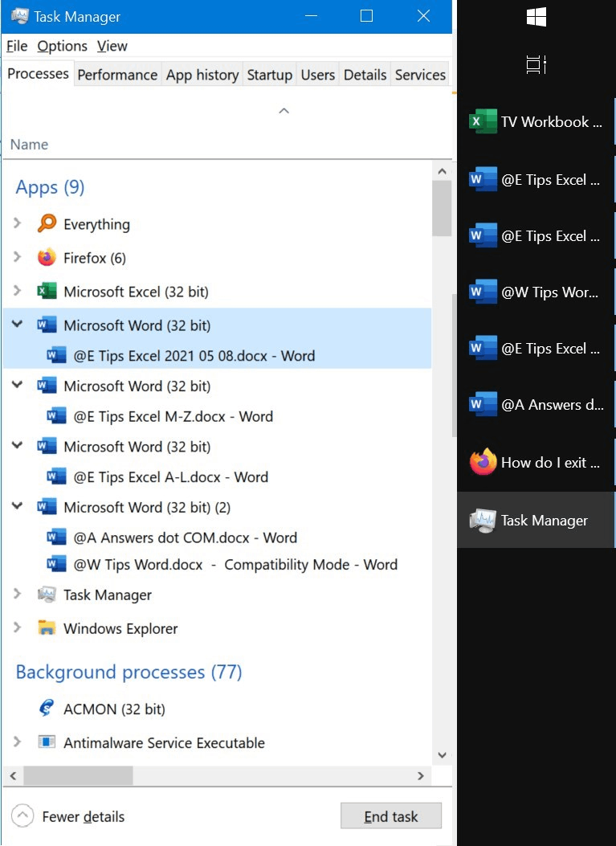Open the File menu
This screenshot has width=616, height=846.
17,47
